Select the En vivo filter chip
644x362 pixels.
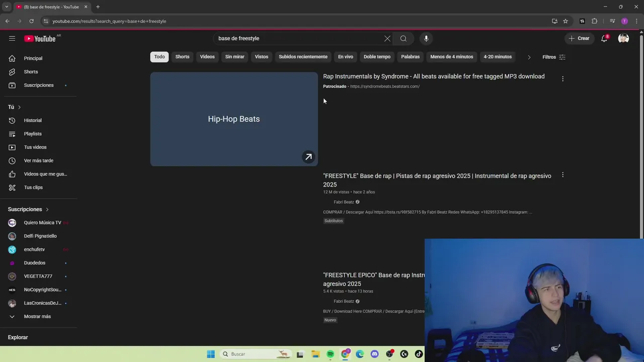[x=345, y=57]
